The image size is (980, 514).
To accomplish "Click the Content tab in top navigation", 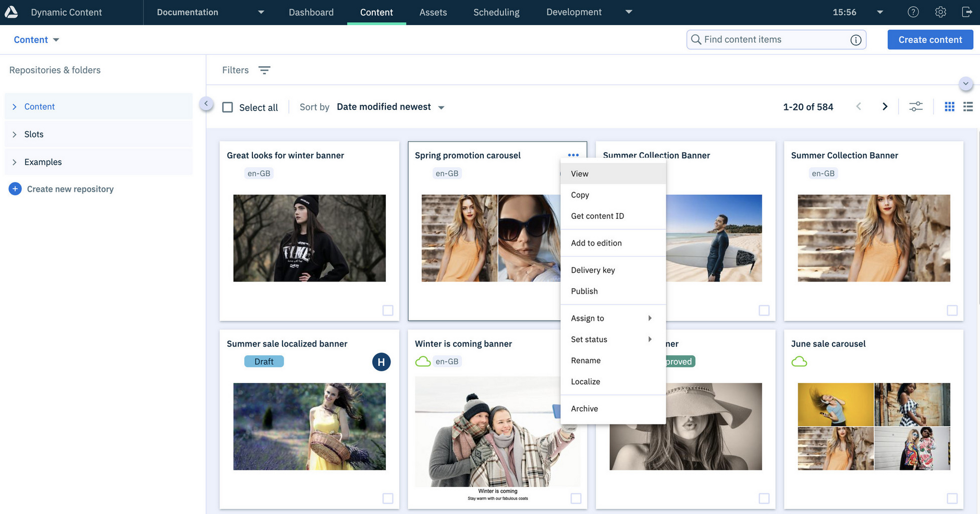I will click(376, 12).
